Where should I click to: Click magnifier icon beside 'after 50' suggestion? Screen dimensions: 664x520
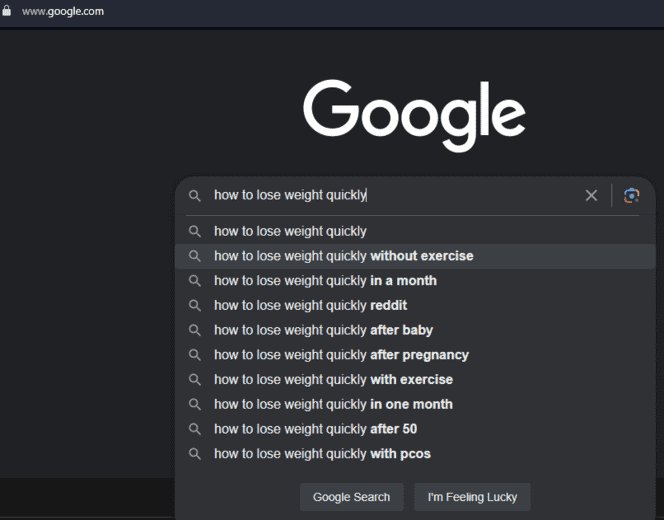coord(195,429)
